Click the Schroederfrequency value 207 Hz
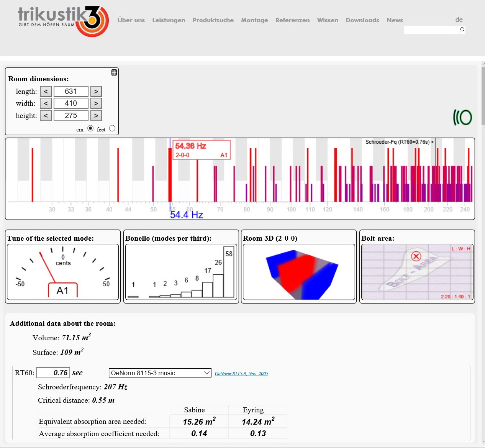The image size is (485, 448). tap(115, 387)
